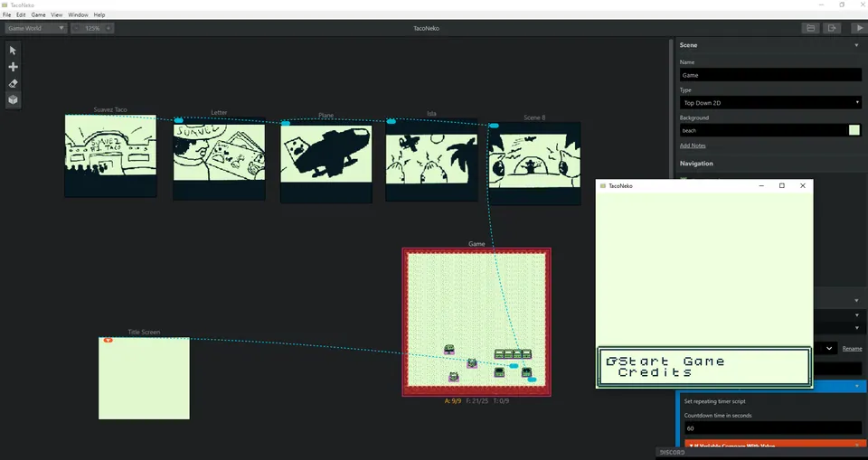This screenshot has height=460, width=868.
Task: Reset zoom via 125% label
Action: (92, 28)
